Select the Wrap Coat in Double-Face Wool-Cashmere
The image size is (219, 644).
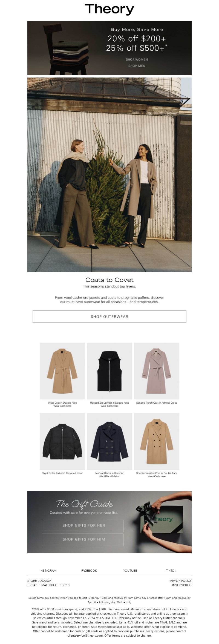[62, 371]
